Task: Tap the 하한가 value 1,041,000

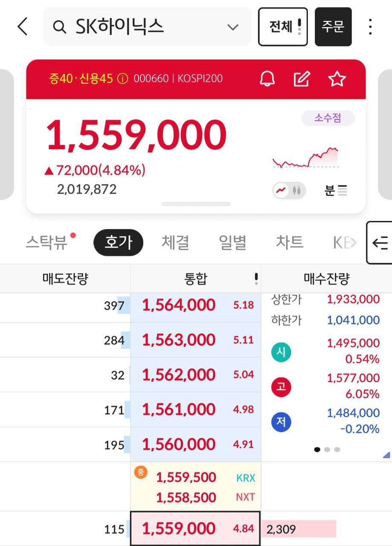Action: coord(353,320)
